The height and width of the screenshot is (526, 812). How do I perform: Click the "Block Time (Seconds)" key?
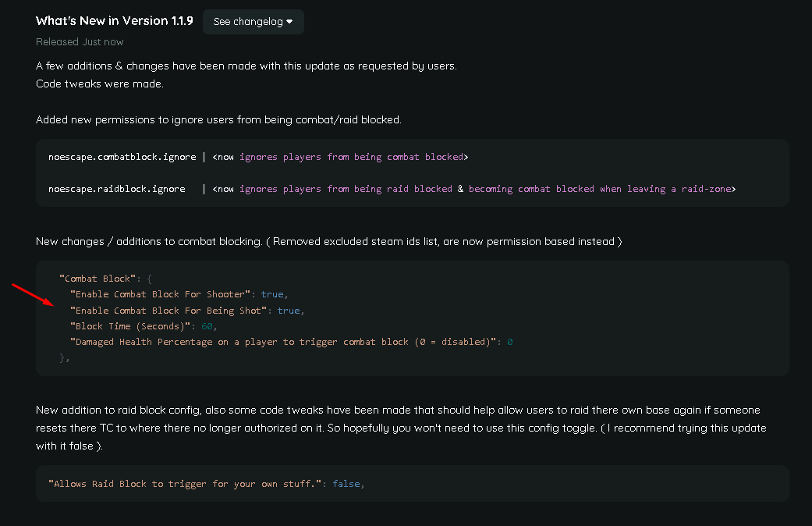tap(129, 326)
